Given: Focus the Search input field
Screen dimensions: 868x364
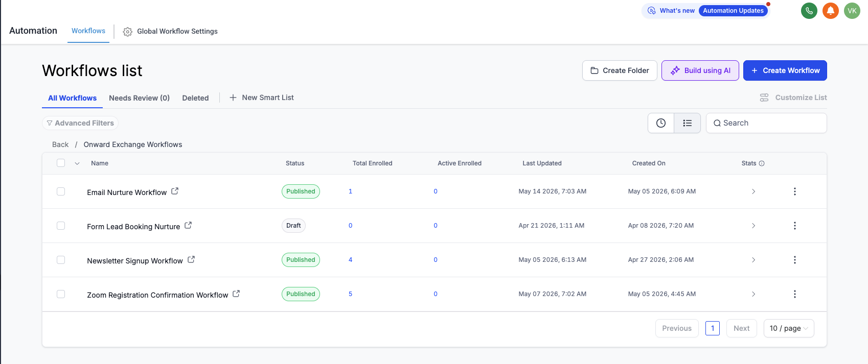Looking at the screenshot, I should click(766, 123).
